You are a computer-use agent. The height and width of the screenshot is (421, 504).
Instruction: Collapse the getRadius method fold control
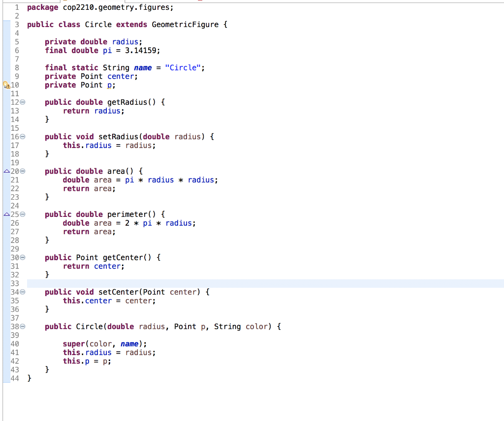(23, 102)
